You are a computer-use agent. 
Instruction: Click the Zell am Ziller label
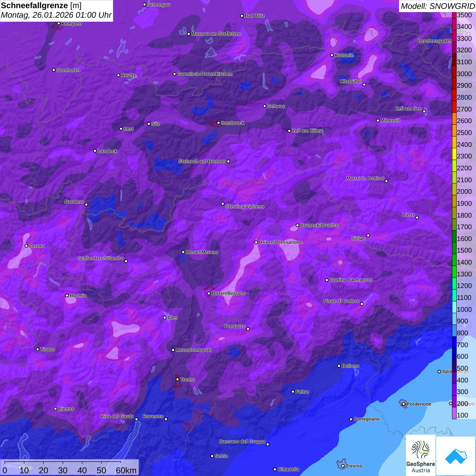point(307,131)
